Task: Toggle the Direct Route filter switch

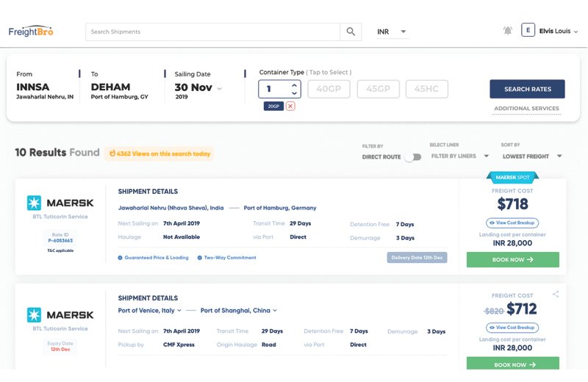Action: (413, 156)
